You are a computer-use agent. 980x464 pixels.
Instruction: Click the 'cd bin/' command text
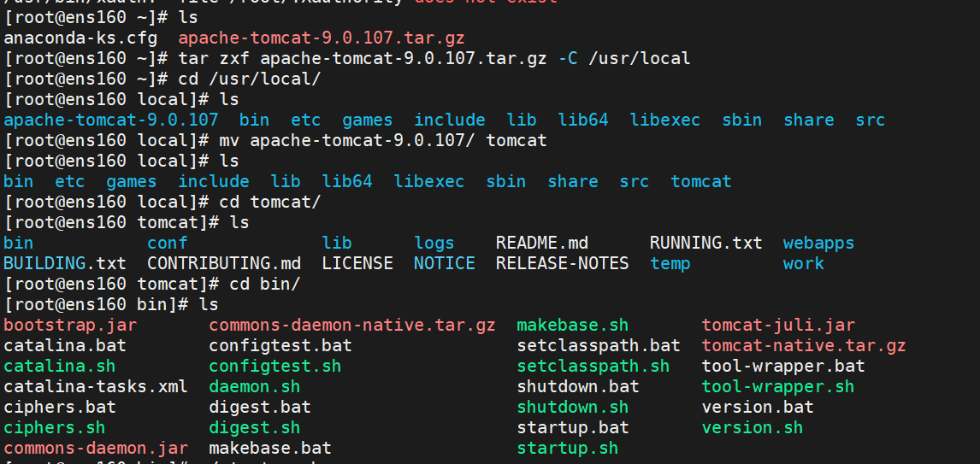point(265,285)
